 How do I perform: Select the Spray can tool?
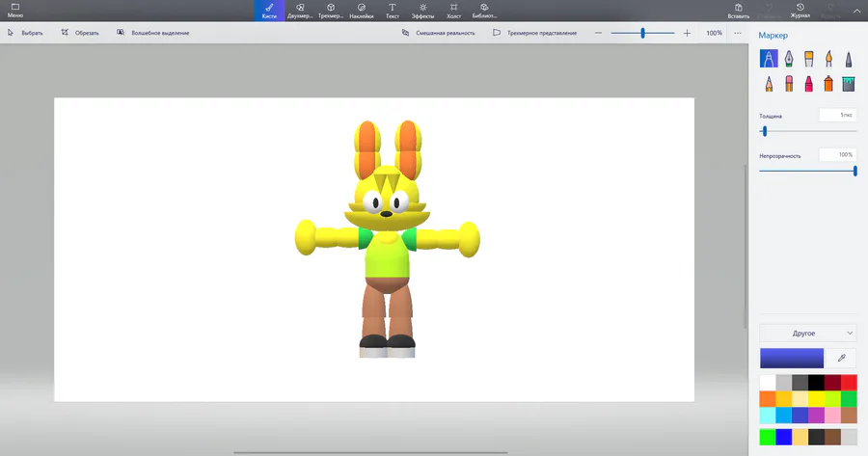pos(828,84)
